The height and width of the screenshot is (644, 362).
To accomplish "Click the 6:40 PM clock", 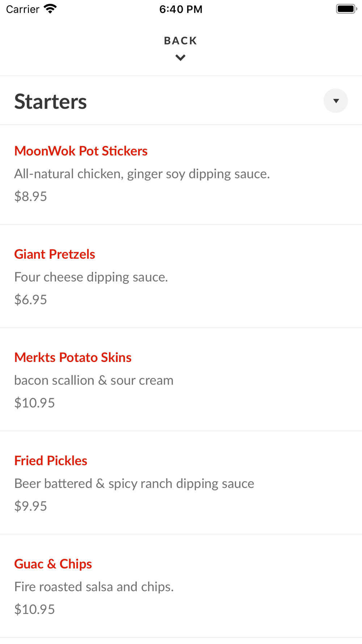I will tap(181, 9).
